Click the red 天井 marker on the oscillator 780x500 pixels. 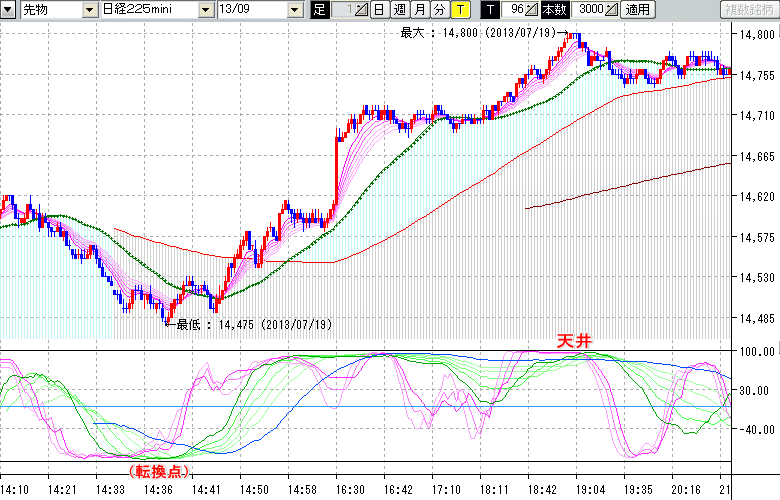coord(574,342)
